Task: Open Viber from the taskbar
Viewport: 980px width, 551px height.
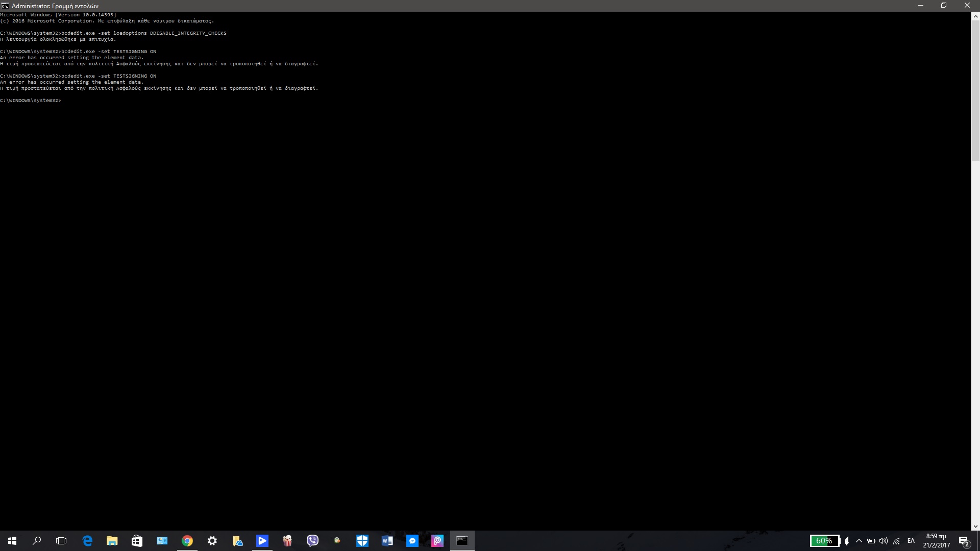Action: [312, 541]
